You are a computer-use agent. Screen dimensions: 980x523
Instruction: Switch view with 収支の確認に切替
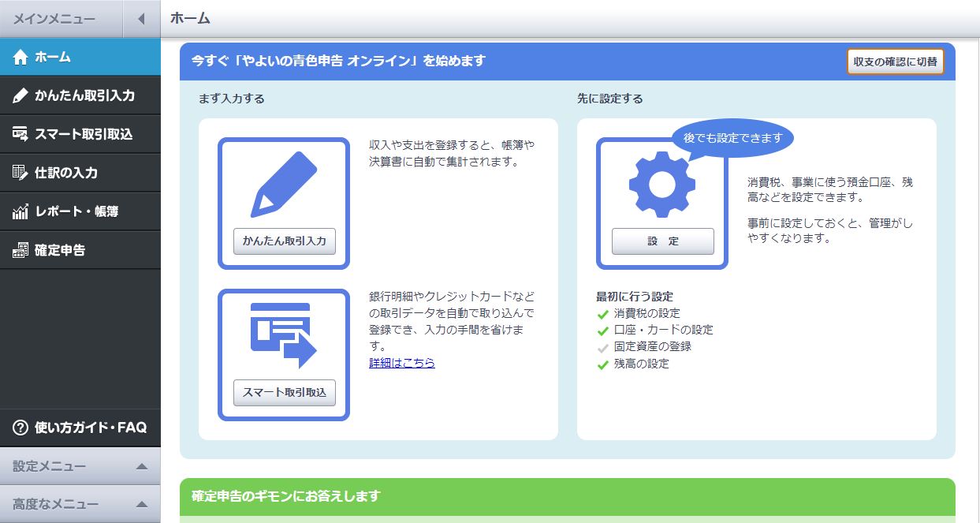[x=896, y=61]
